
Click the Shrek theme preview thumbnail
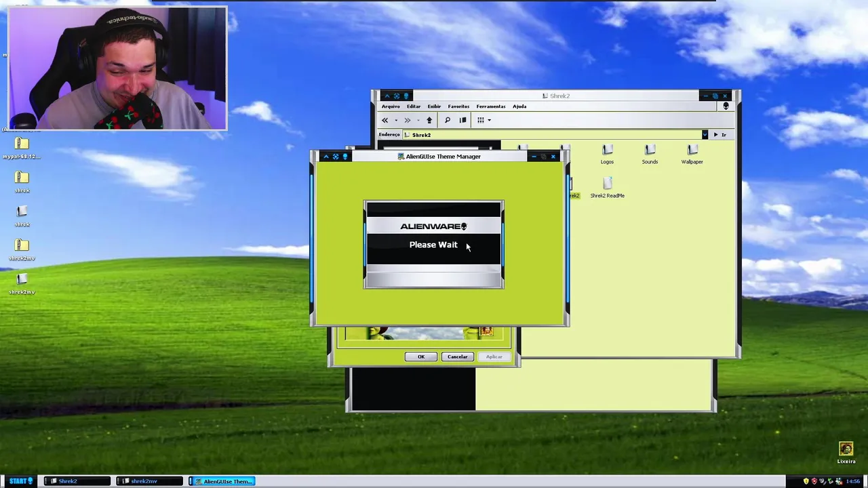pyautogui.click(x=424, y=333)
